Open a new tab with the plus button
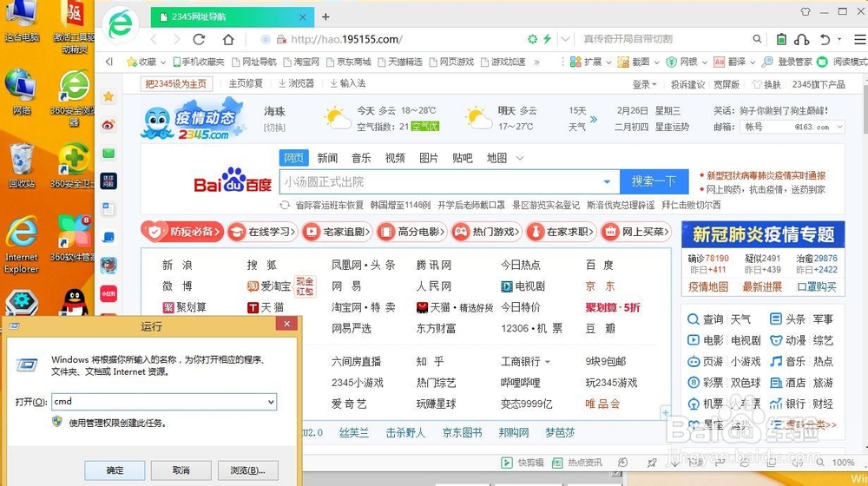Viewport: 868px width, 486px height. tap(325, 16)
